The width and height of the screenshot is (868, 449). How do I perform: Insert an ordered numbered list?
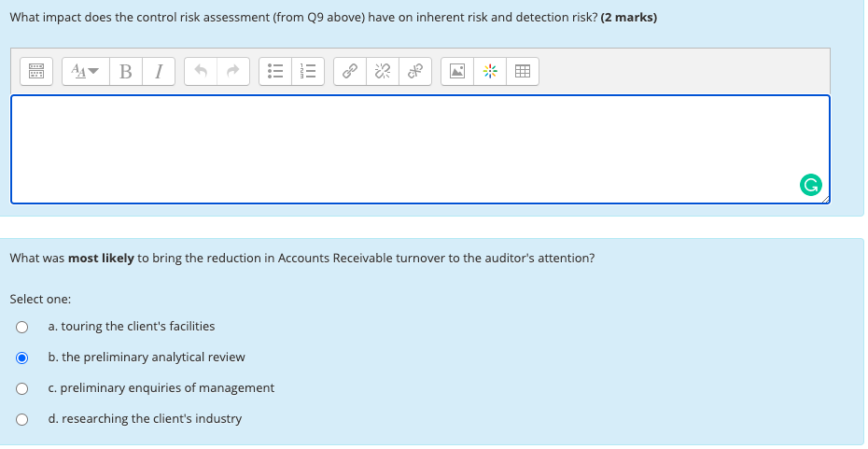click(308, 72)
